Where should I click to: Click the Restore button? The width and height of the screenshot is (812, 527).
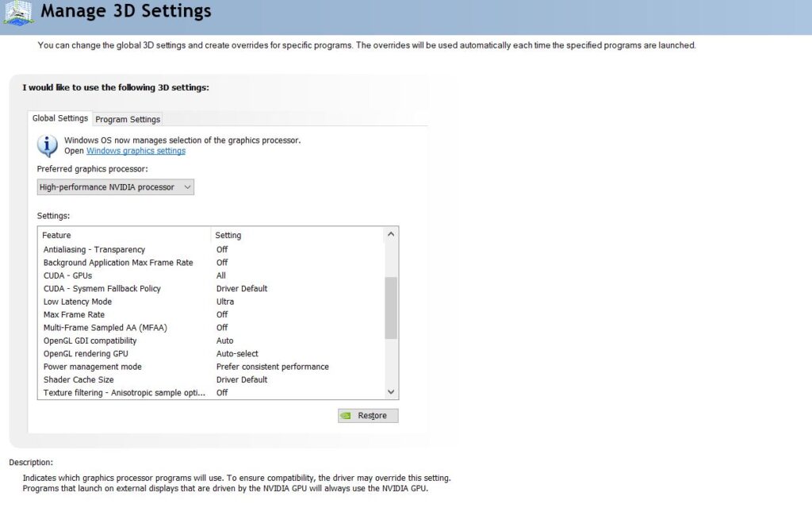(368, 416)
